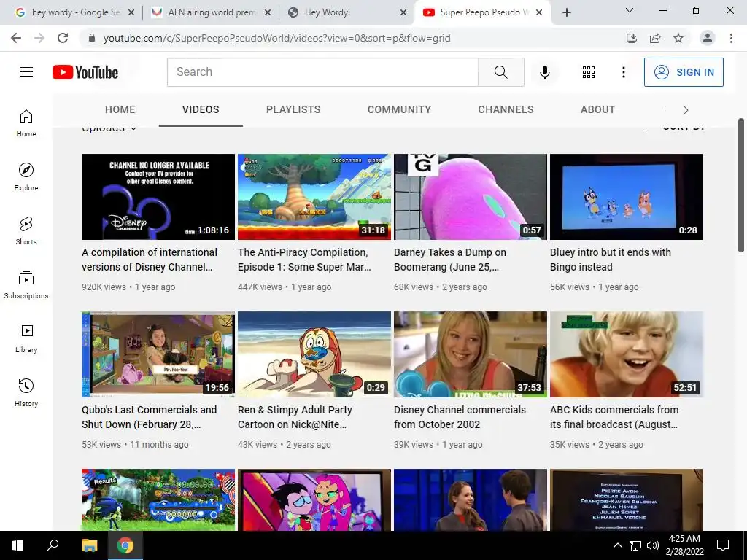Open Shorts in the sidebar
Viewport: 747px width, 560px height.
tap(26, 230)
